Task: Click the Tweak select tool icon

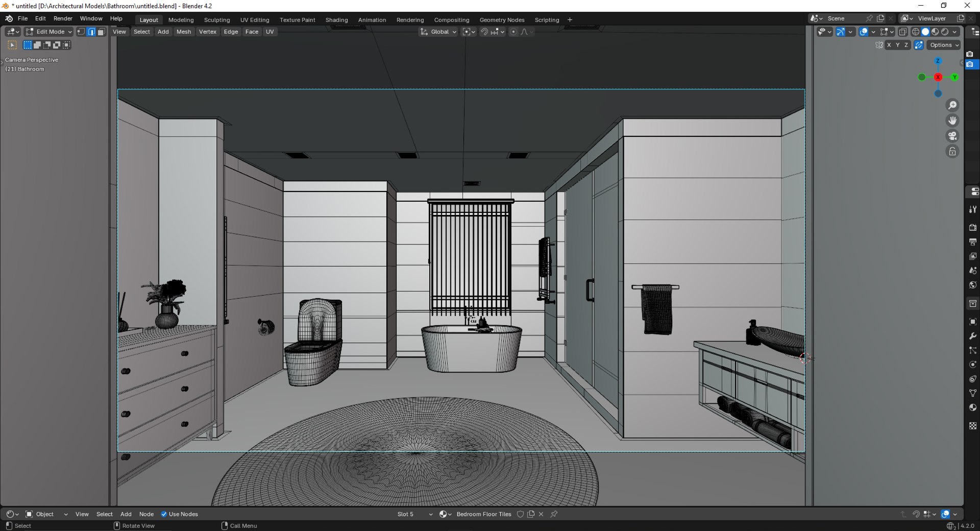Action: pyautogui.click(x=12, y=45)
